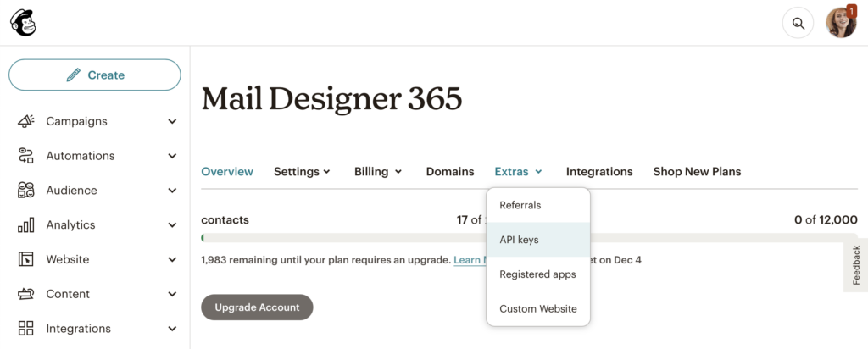Click the Analytics bar chart icon

point(26,224)
